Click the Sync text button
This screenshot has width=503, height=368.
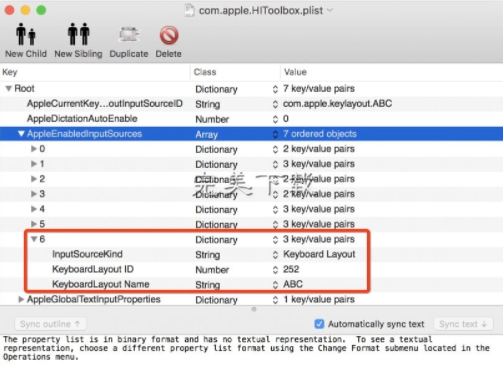pyautogui.click(x=463, y=324)
